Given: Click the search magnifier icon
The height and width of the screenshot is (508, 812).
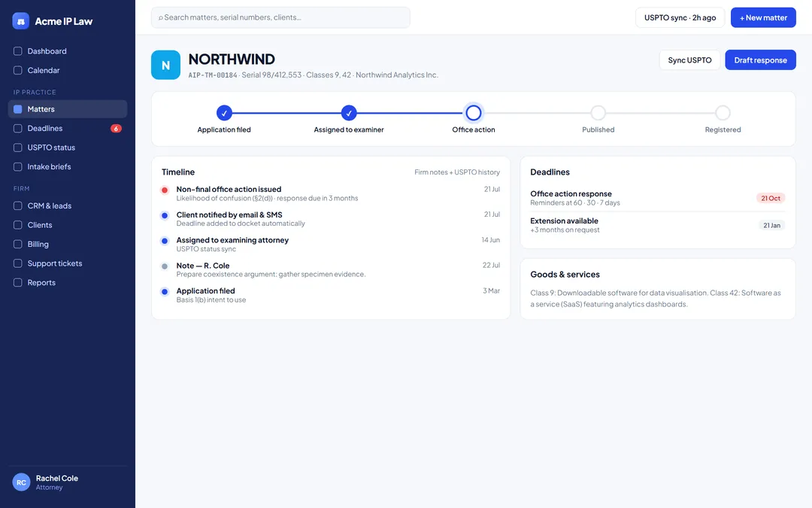Looking at the screenshot, I should point(161,17).
